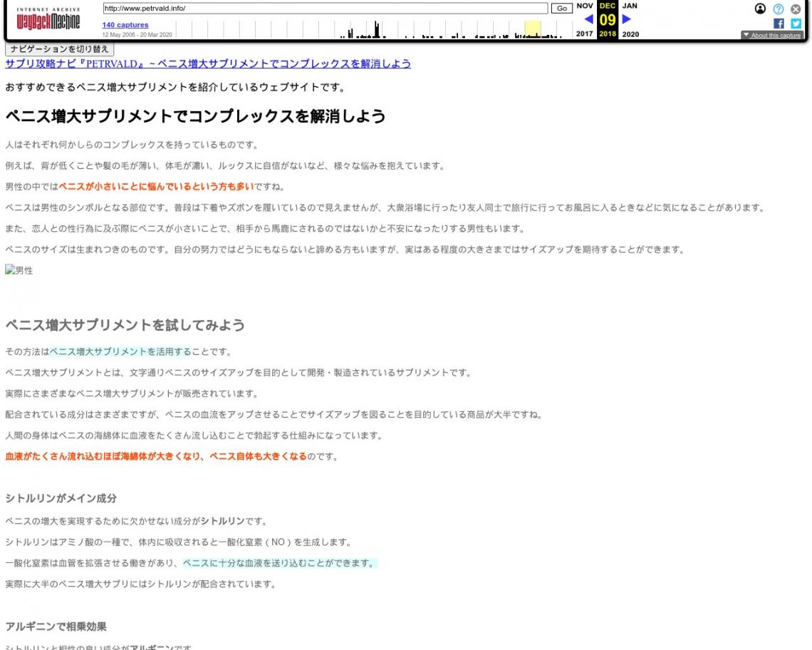812x650 pixels.
Task: Open the サプリ攻略ナビ『PETRVALD』 site title link
Action: tap(208, 63)
